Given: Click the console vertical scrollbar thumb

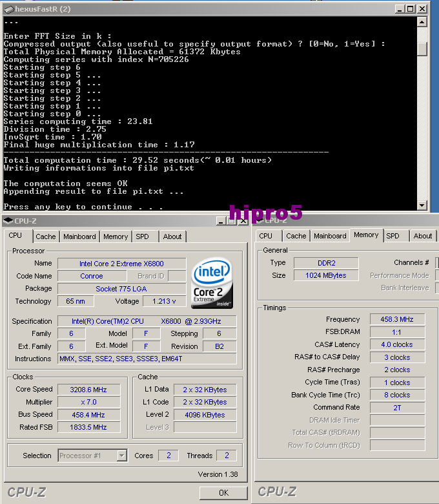Looking at the screenshot, I should point(422,48).
